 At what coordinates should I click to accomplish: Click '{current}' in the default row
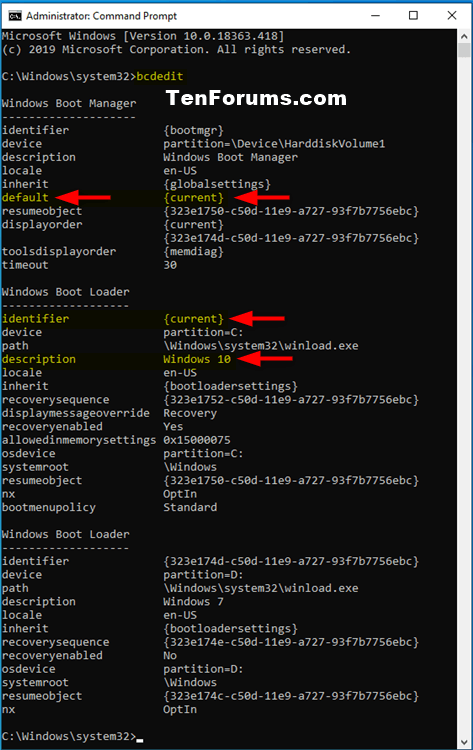pos(193,198)
